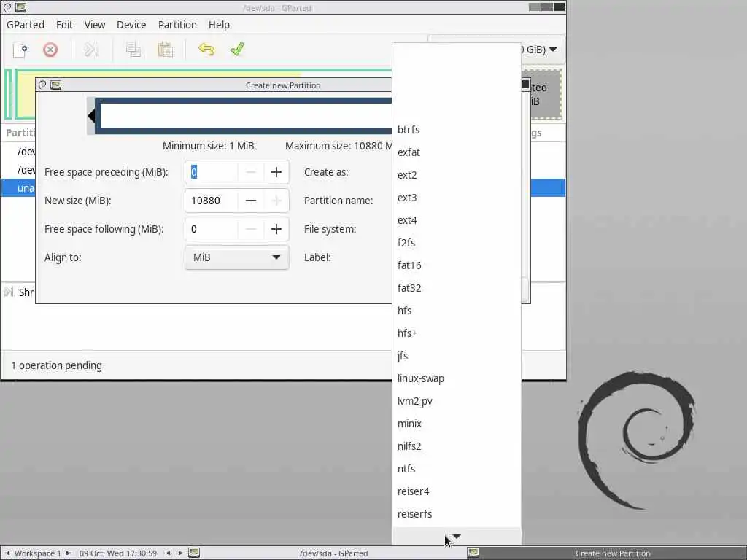Click the Workspace 1 label in the panel

[38, 553]
